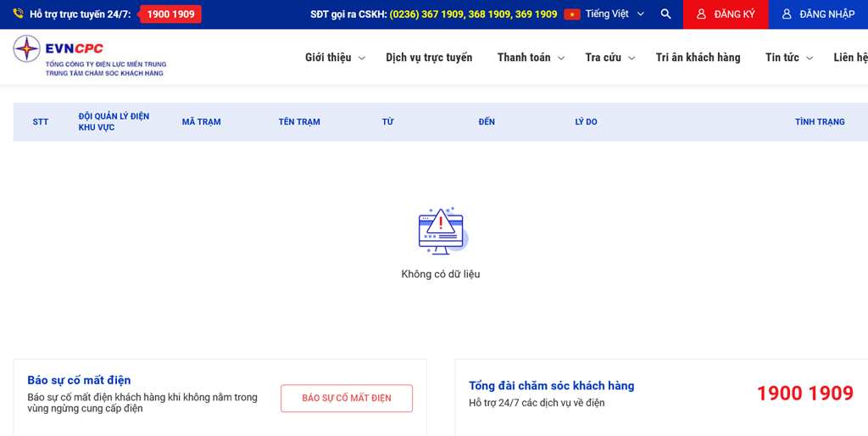The width and height of the screenshot is (868, 436).
Task: Open Tri ân khách hàng menu item
Action: (698, 58)
